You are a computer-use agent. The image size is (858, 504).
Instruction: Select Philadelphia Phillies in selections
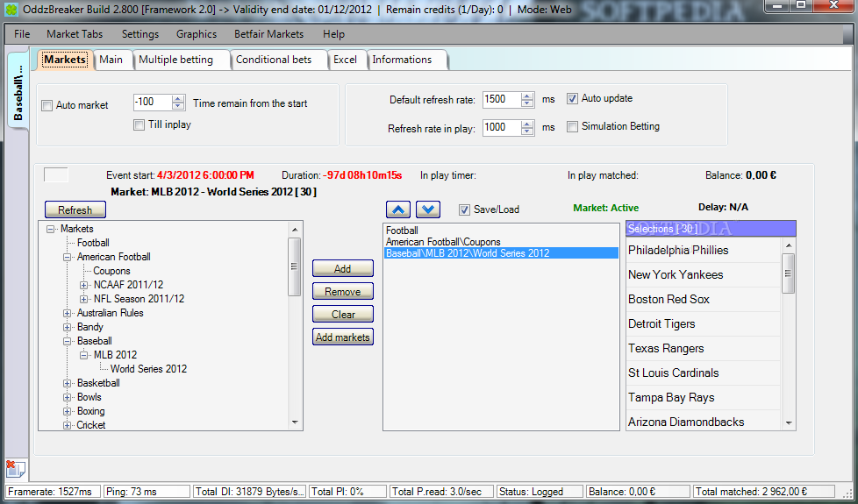(703, 251)
